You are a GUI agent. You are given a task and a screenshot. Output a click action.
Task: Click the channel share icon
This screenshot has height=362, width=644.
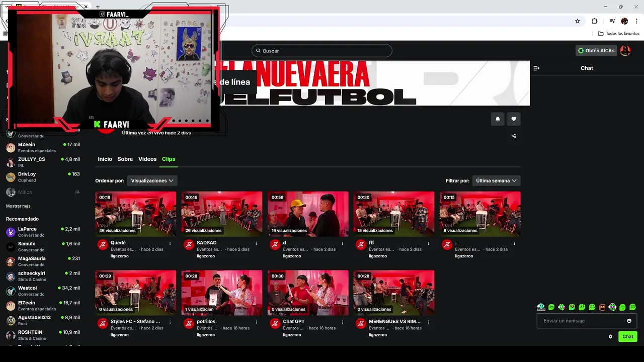514,136
